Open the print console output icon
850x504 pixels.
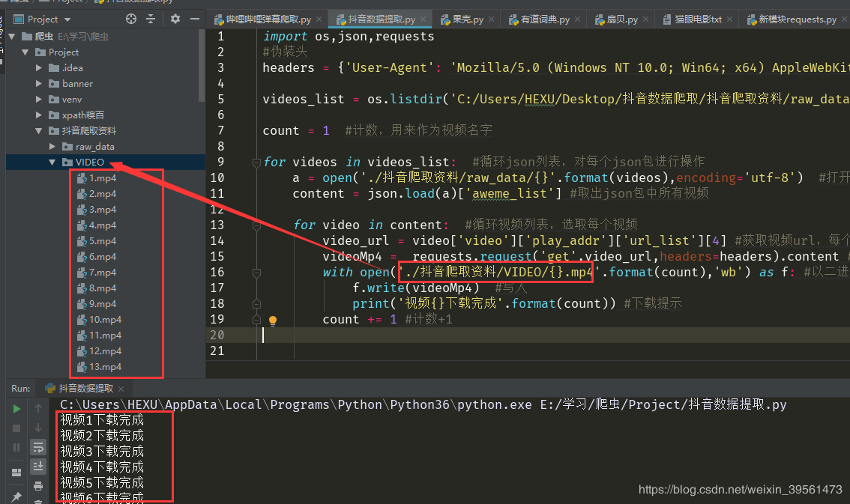[x=37, y=487]
